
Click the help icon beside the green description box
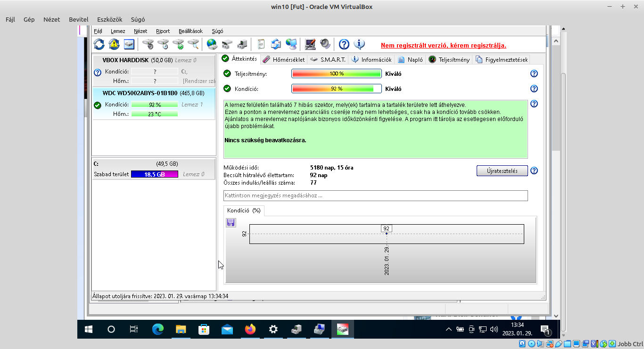(534, 104)
